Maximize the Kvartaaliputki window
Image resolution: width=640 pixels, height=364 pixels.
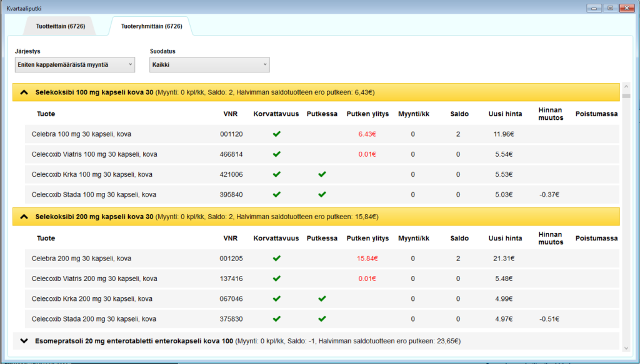(x=610, y=8)
